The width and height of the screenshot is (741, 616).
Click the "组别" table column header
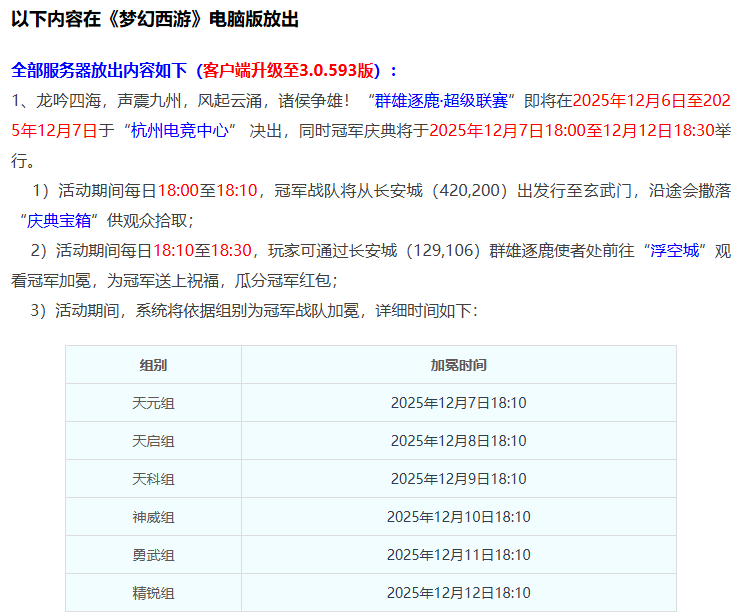click(153, 365)
